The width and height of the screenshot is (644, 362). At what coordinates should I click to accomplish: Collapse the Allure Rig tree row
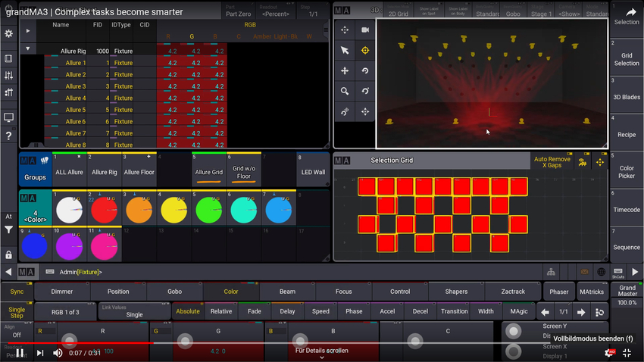[29, 48]
